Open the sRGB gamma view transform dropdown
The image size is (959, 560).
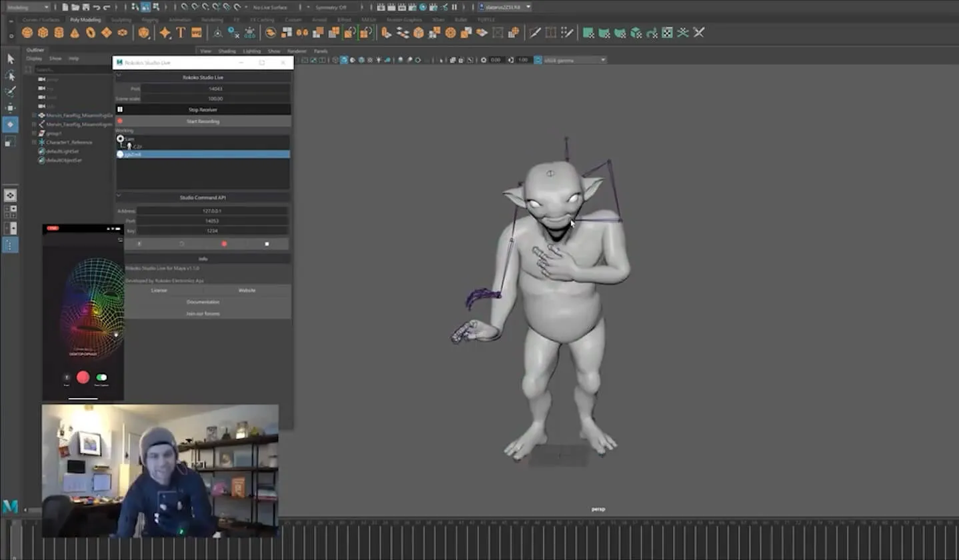coord(575,60)
